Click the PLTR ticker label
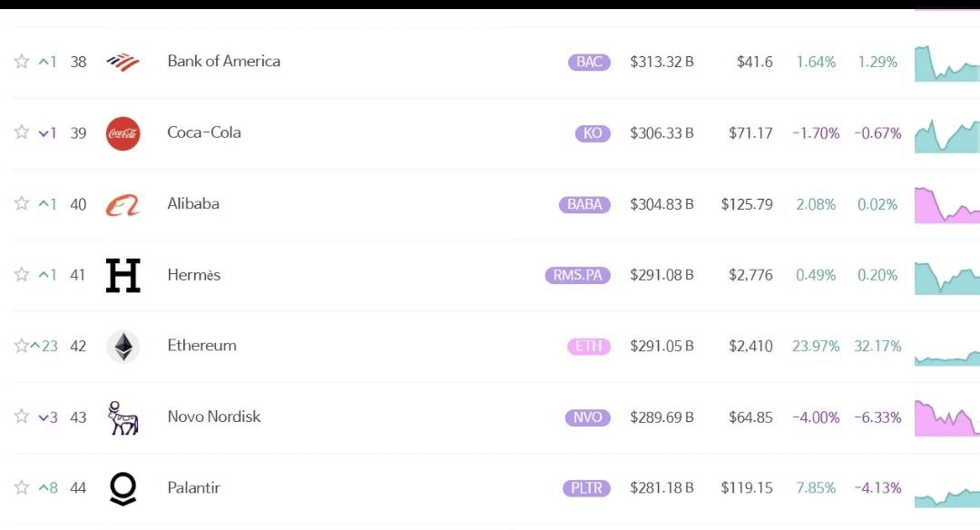This screenshot has width=980, height=530. 586,488
